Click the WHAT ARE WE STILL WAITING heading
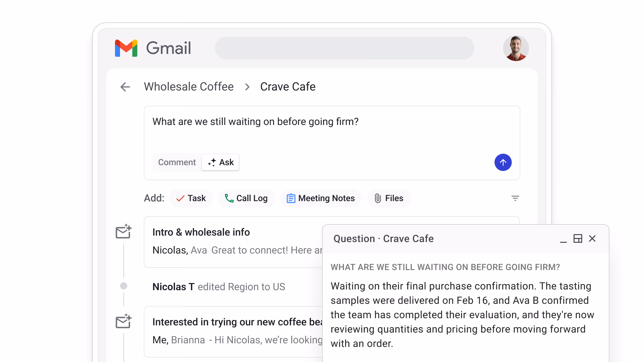Image resolution: width=644 pixels, height=362 pixels. tap(445, 267)
